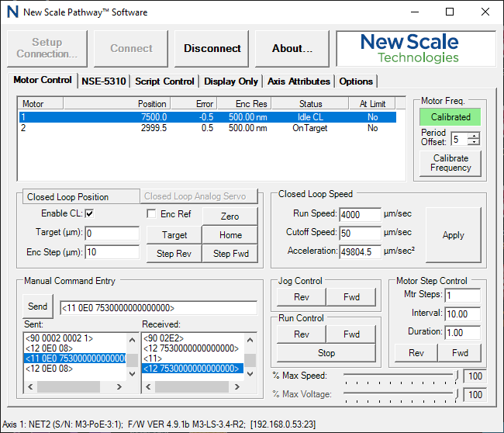This screenshot has height=433, width=504.
Task: Click the Calibrate Frequency button
Action: pos(450,163)
